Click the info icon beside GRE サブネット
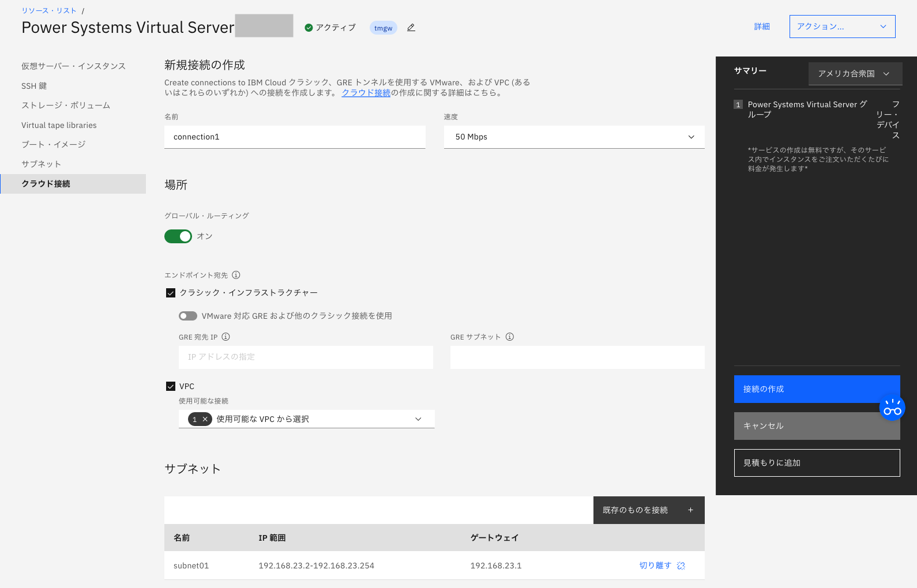 510,337
